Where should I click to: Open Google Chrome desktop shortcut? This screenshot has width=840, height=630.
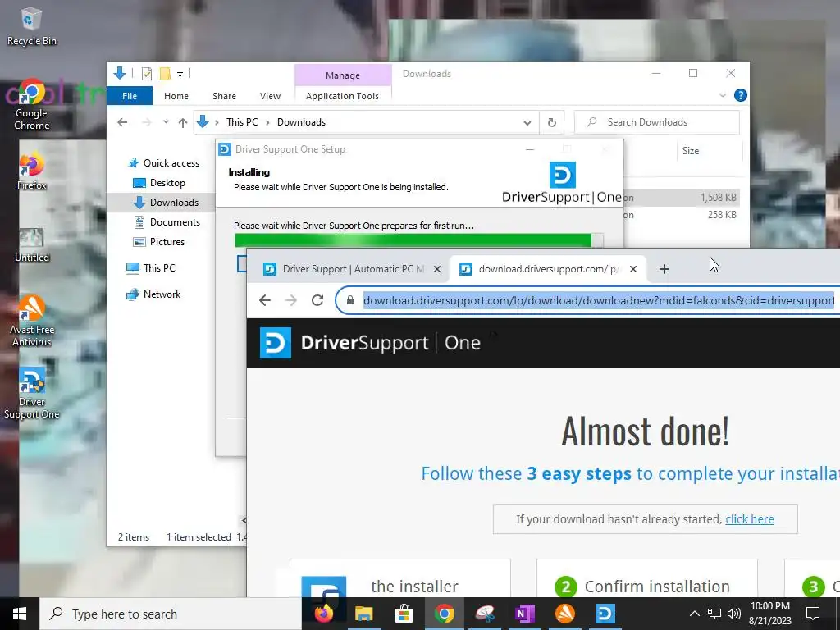[31, 104]
